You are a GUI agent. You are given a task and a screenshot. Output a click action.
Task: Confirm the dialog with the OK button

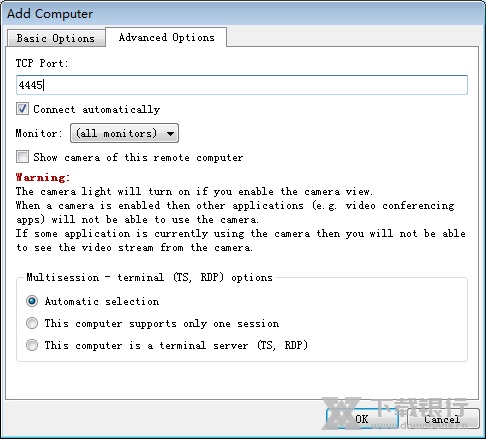pyautogui.click(x=362, y=419)
